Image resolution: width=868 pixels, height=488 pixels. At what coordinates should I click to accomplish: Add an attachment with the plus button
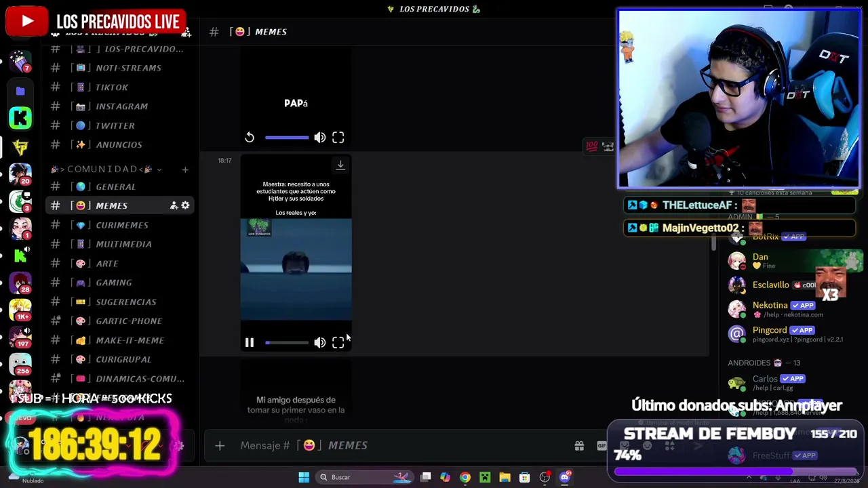coord(220,445)
